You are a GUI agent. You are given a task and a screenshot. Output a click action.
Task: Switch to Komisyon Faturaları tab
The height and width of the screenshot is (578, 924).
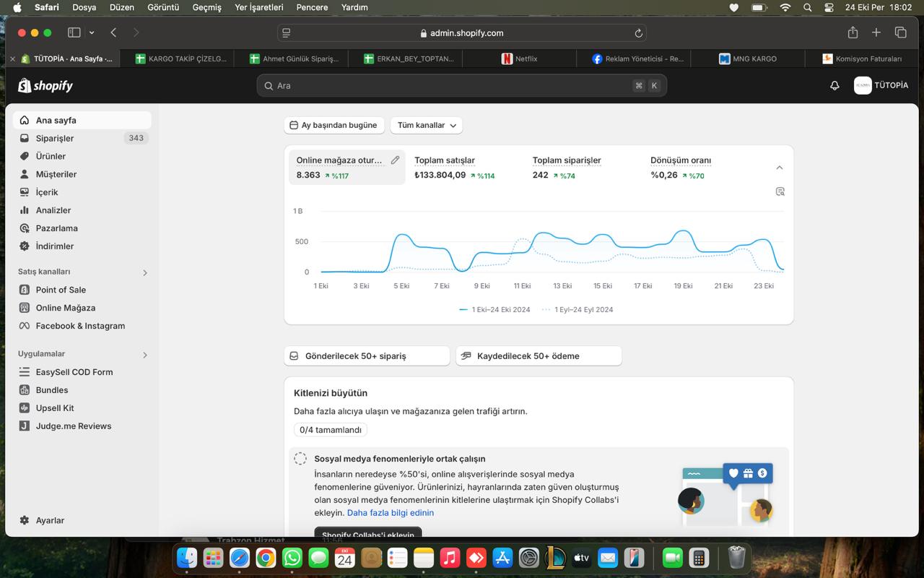(862, 59)
